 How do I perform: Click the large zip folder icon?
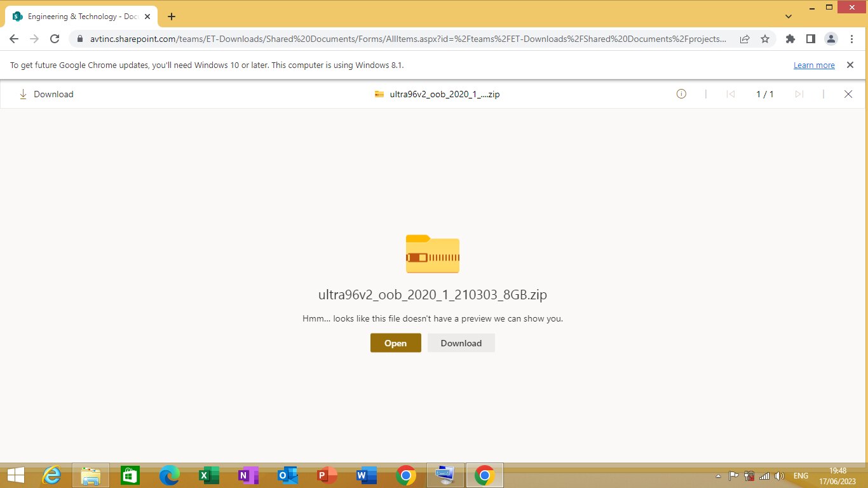(433, 254)
